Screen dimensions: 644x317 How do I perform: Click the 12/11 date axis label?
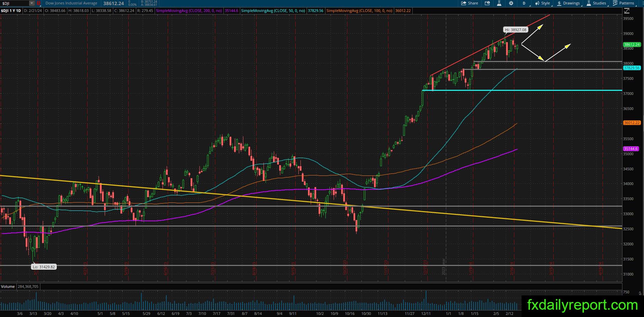(426, 314)
